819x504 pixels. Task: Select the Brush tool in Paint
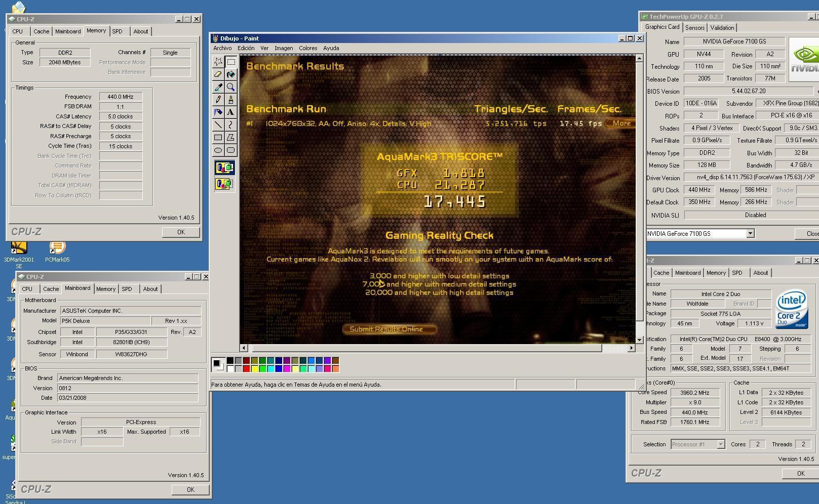tap(231, 100)
